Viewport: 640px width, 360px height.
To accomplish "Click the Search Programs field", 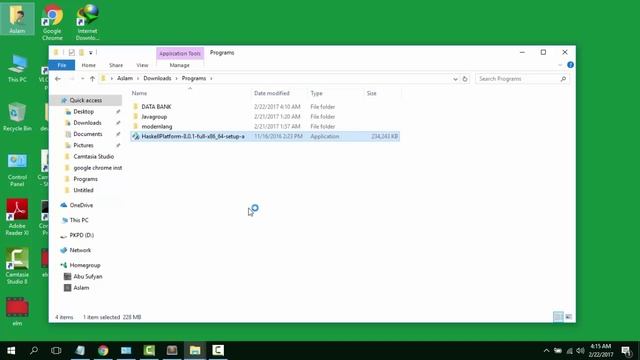I will pos(522,79).
